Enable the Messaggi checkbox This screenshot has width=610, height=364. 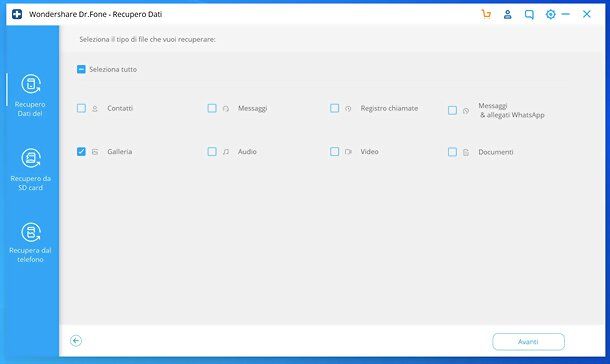pyautogui.click(x=212, y=108)
